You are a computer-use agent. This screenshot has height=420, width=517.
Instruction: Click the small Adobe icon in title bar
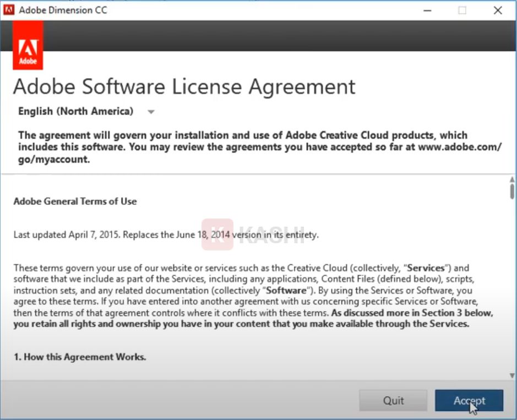[9, 10]
